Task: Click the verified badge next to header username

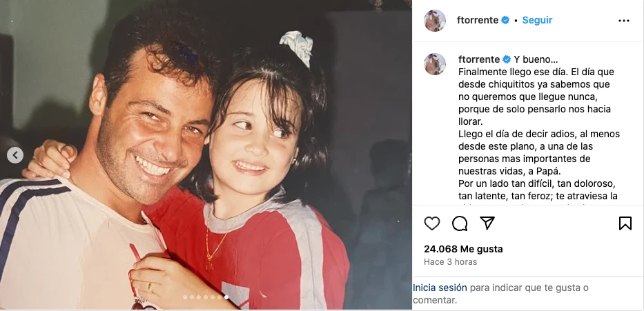Action: 505,20
